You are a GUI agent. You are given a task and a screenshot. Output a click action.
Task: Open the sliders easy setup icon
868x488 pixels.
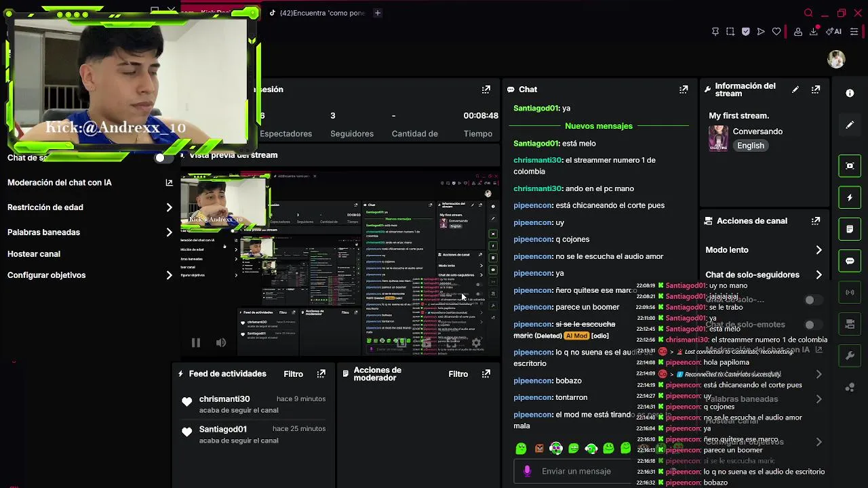click(854, 32)
